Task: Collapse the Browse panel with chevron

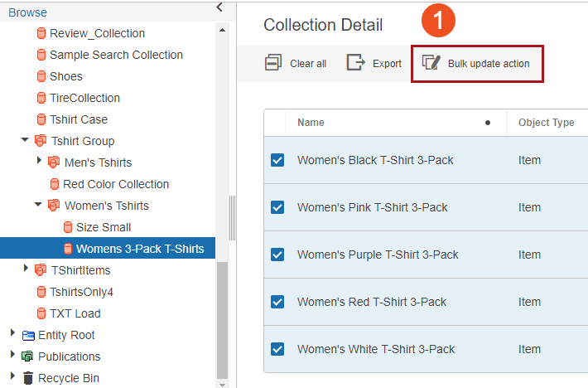Action: [219, 7]
